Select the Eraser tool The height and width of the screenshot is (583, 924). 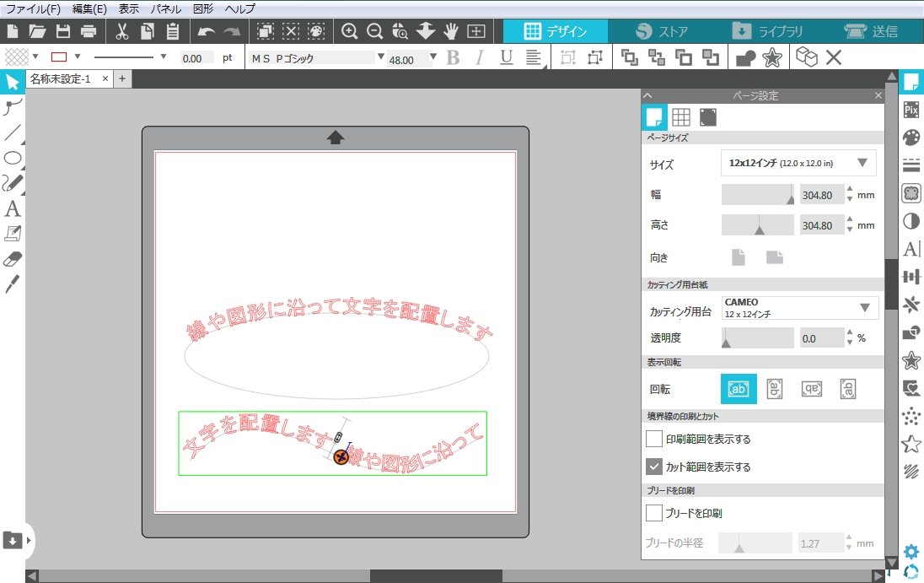click(13, 259)
